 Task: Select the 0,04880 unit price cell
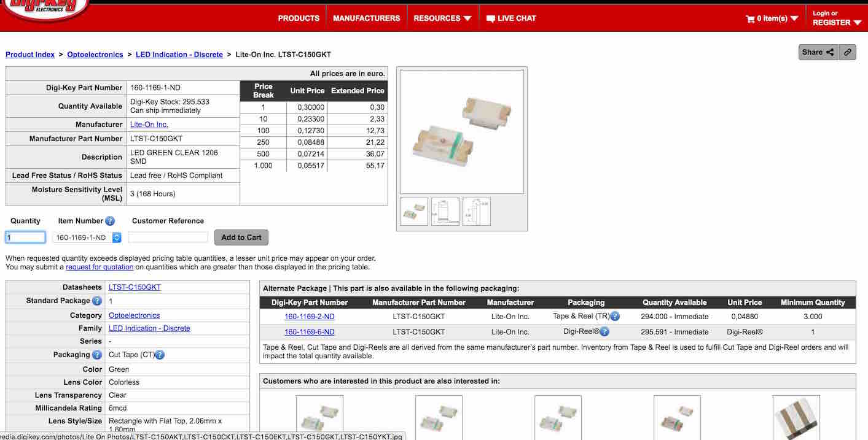point(745,317)
